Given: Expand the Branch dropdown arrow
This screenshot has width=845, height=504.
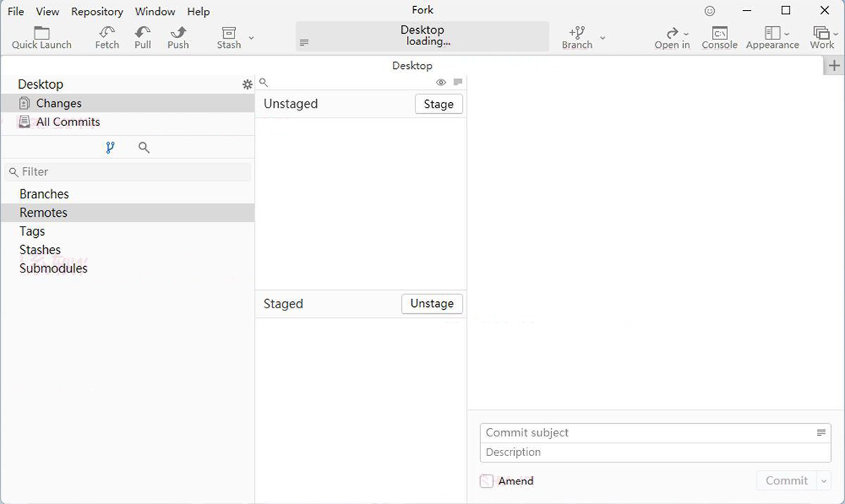Looking at the screenshot, I should (602, 38).
